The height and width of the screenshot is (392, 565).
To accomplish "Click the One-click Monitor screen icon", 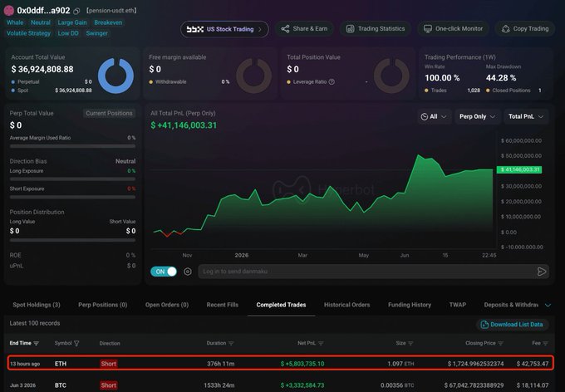I will tap(428, 29).
